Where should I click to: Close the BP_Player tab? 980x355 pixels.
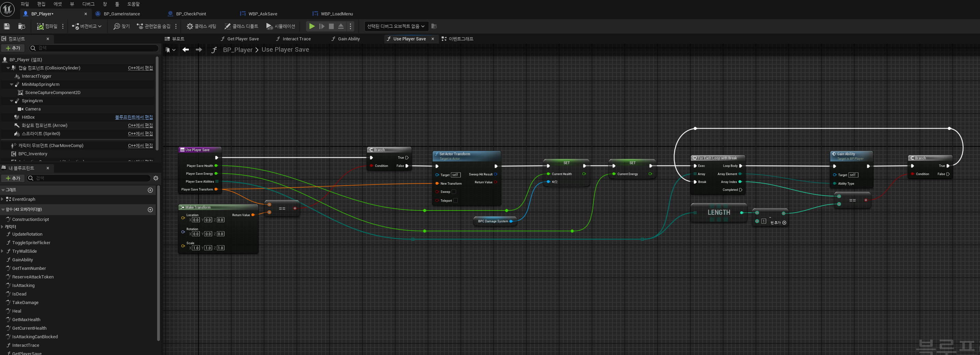(x=86, y=14)
